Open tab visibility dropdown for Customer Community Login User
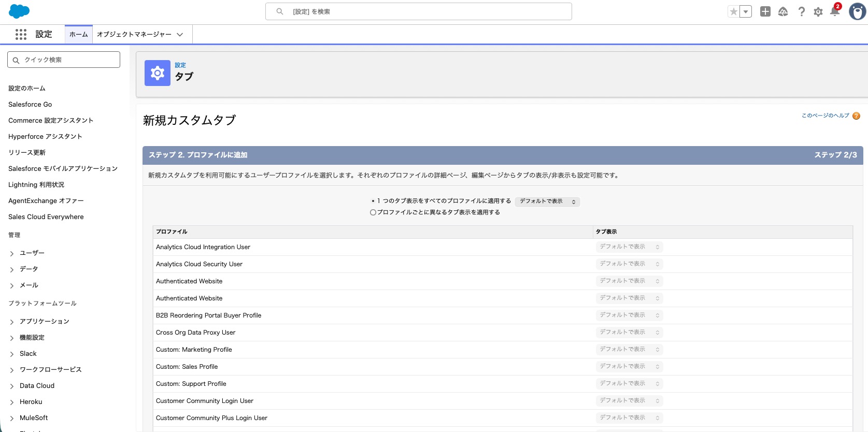The image size is (868, 432). 630,401
